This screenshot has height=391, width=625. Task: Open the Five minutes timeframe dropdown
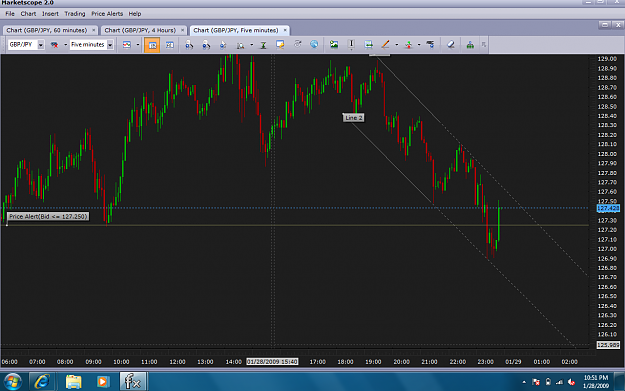click(x=110, y=45)
